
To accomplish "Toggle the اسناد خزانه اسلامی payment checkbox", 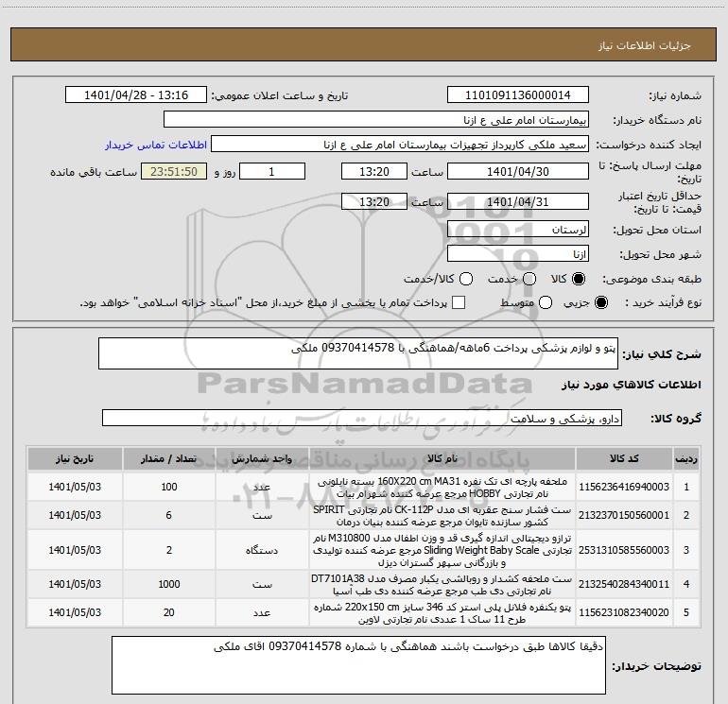I will click(459, 302).
